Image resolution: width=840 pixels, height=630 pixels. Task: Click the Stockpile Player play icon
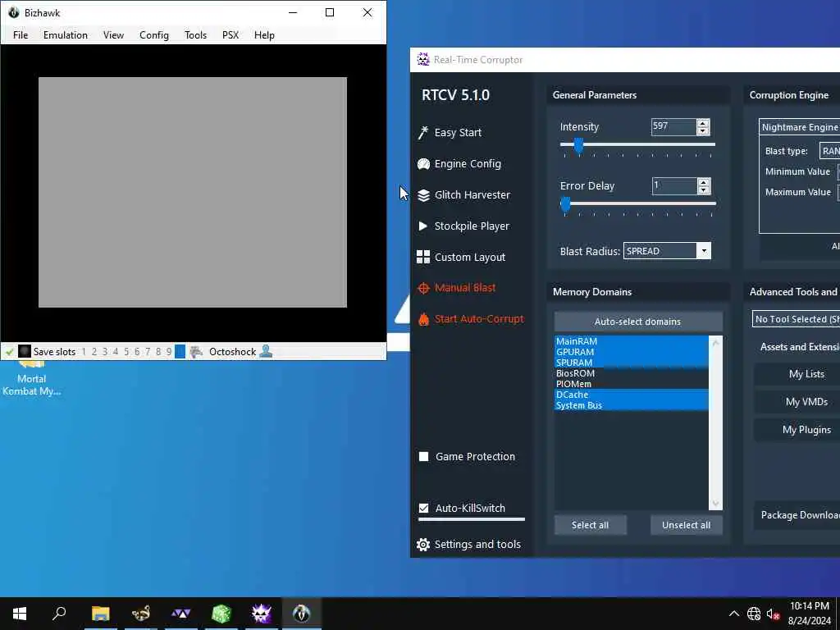[x=422, y=226]
